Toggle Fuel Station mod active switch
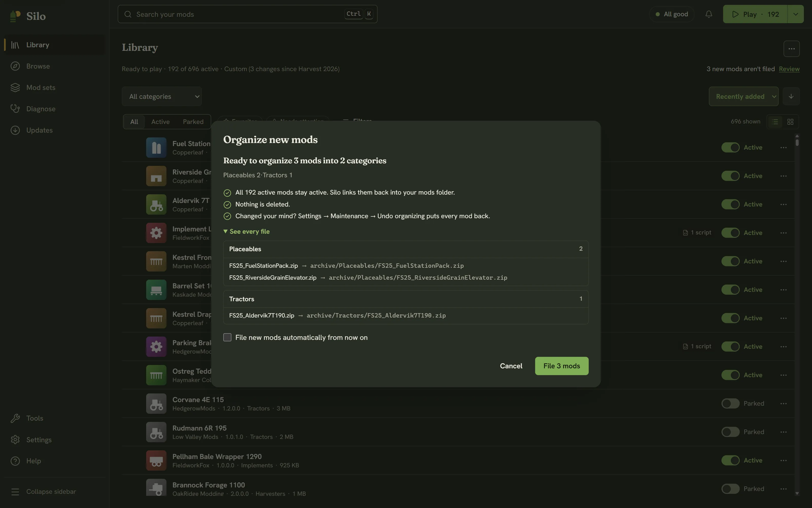The height and width of the screenshot is (508, 812). point(731,148)
